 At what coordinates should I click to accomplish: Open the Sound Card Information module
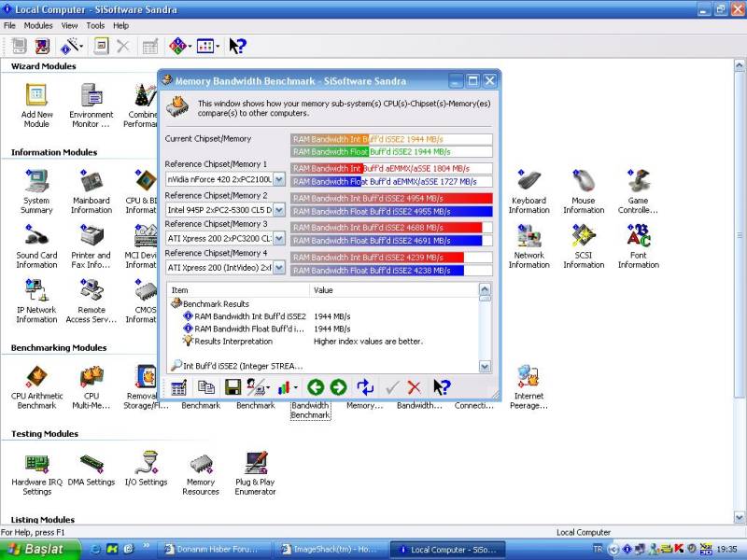click(36, 246)
